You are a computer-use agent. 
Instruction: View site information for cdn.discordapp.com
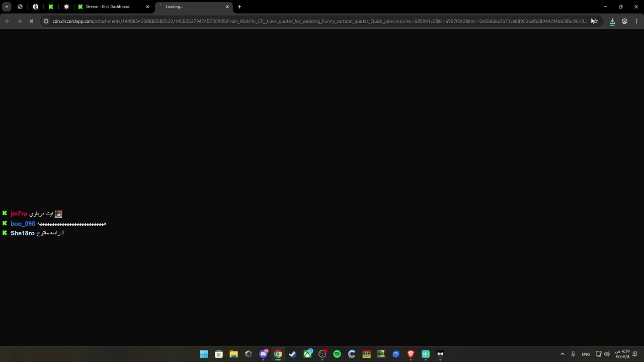pyautogui.click(x=46, y=21)
